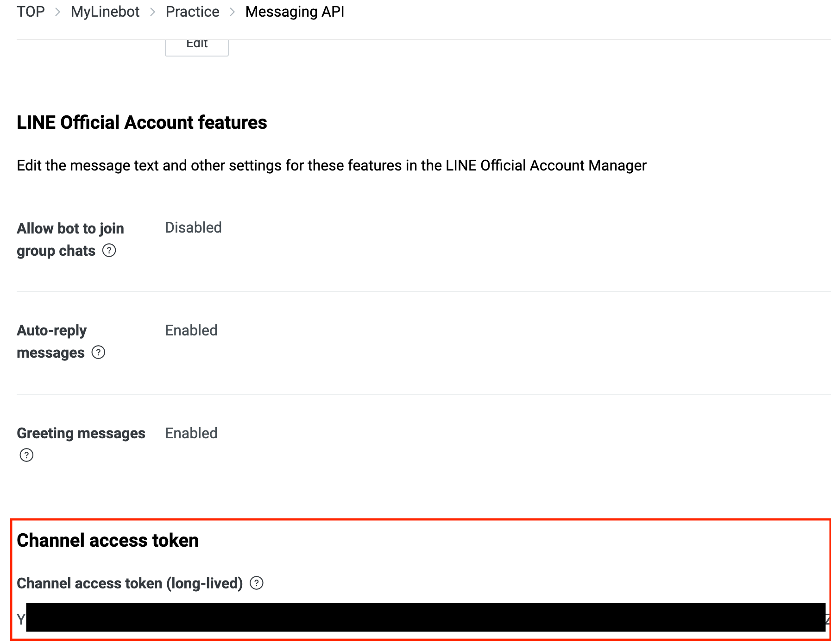
Task: Click LINE Official Account features heading
Action: pyautogui.click(x=142, y=123)
